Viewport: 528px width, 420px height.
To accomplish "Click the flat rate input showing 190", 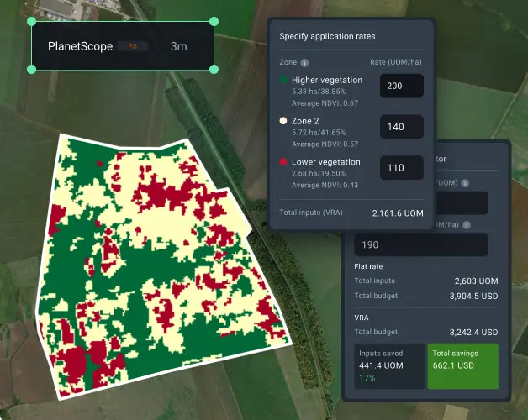I will [x=420, y=244].
